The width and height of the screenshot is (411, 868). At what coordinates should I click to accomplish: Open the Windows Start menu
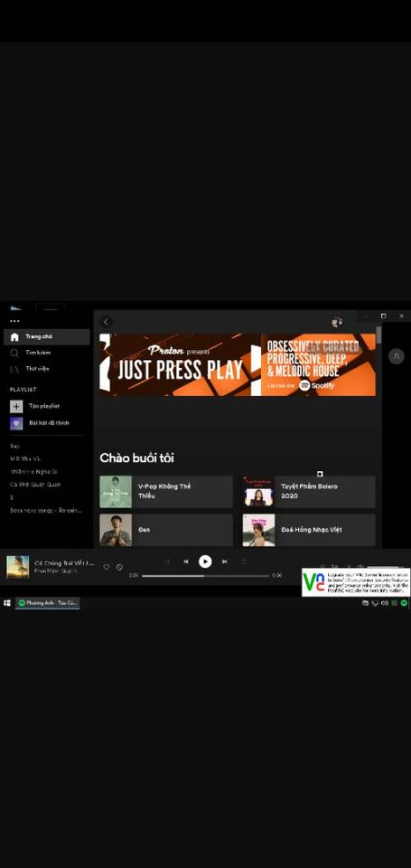coord(7,603)
